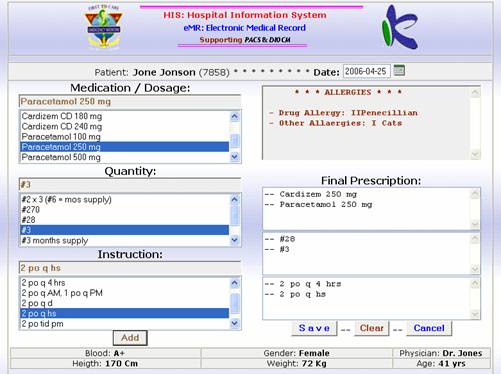Click the quantity list scroll down arrow

pos(235,240)
